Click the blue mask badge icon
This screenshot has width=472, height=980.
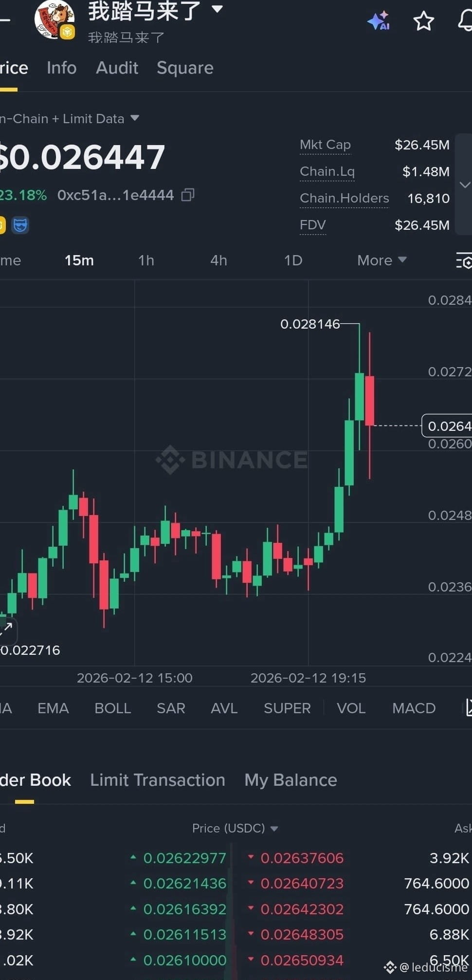(20, 225)
